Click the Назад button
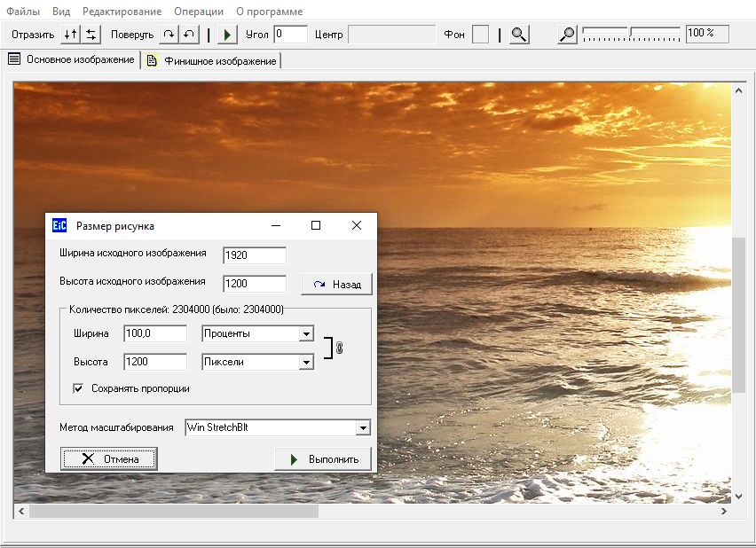 click(x=336, y=285)
